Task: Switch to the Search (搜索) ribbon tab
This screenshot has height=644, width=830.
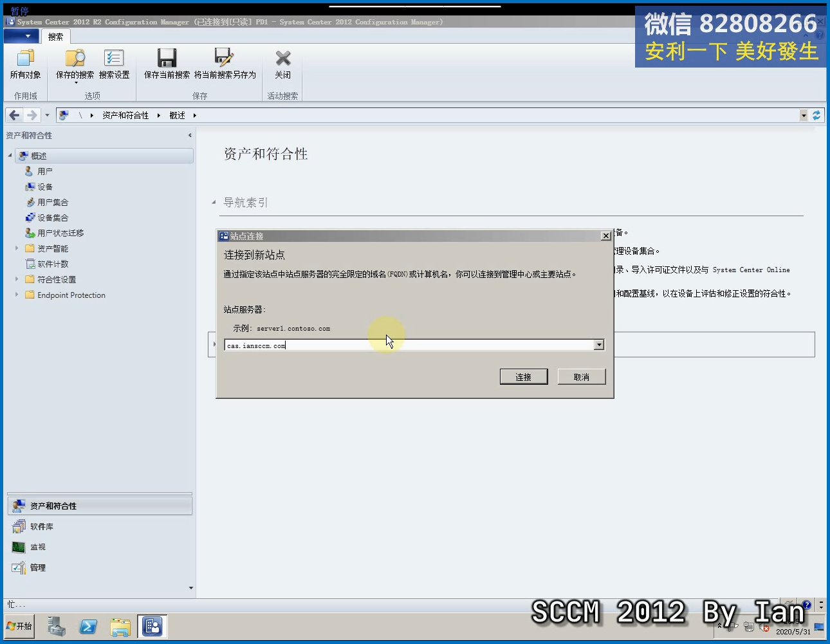Action: (x=56, y=37)
